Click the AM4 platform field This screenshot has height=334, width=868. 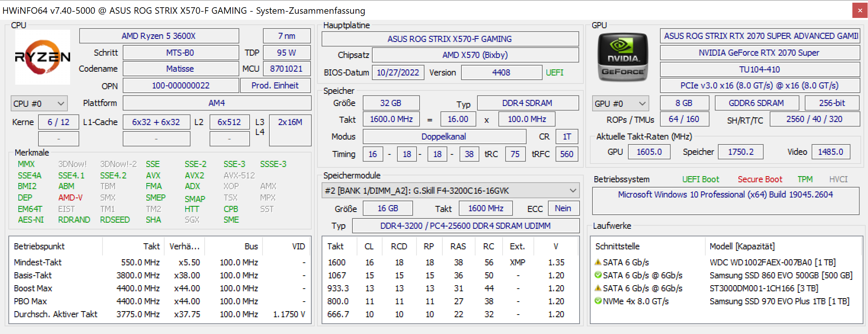[217, 103]
